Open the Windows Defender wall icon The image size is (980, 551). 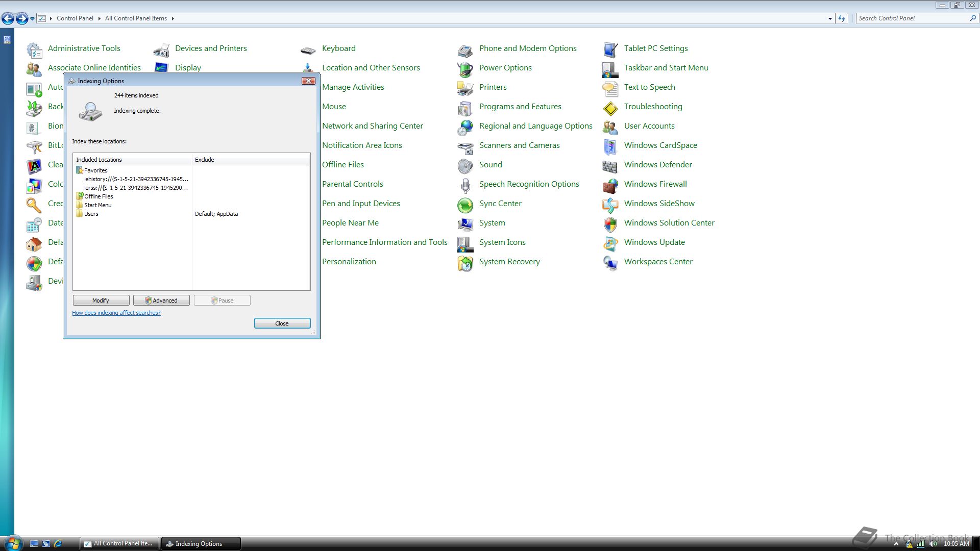point(610,166)
